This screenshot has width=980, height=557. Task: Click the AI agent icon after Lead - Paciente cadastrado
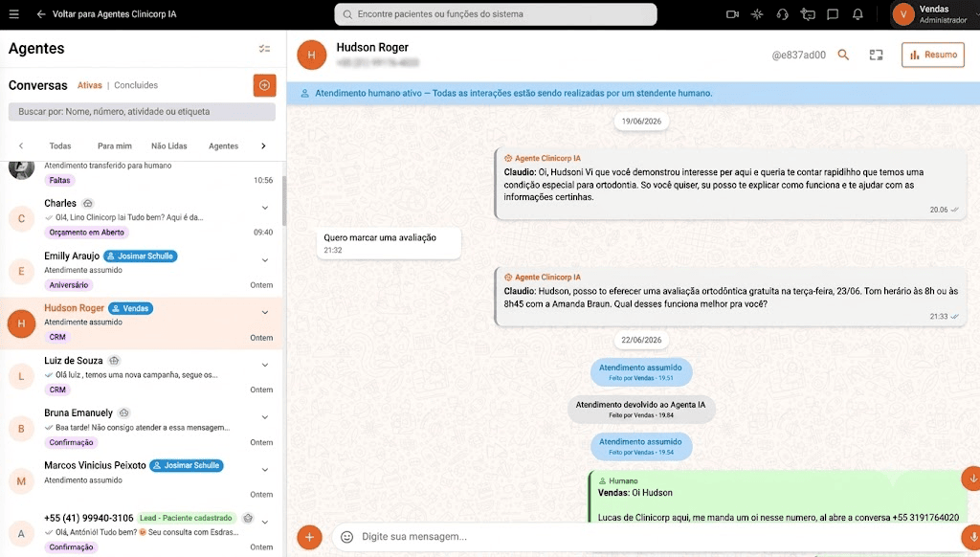coord(248,518)
